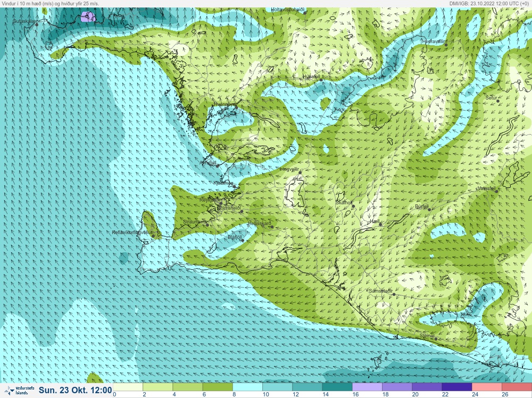
Task: Select the olive 6–8 m/s legend swatch
Action: tap(217, 387)
